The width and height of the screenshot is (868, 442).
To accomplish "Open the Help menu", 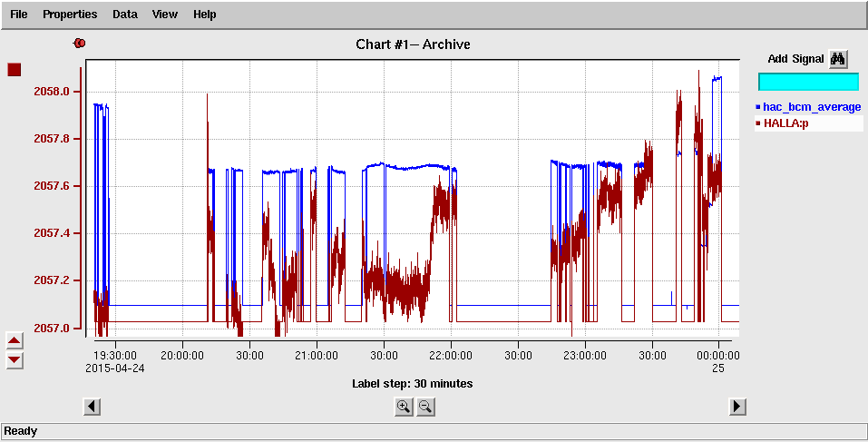I will click(x=204, y=15).
